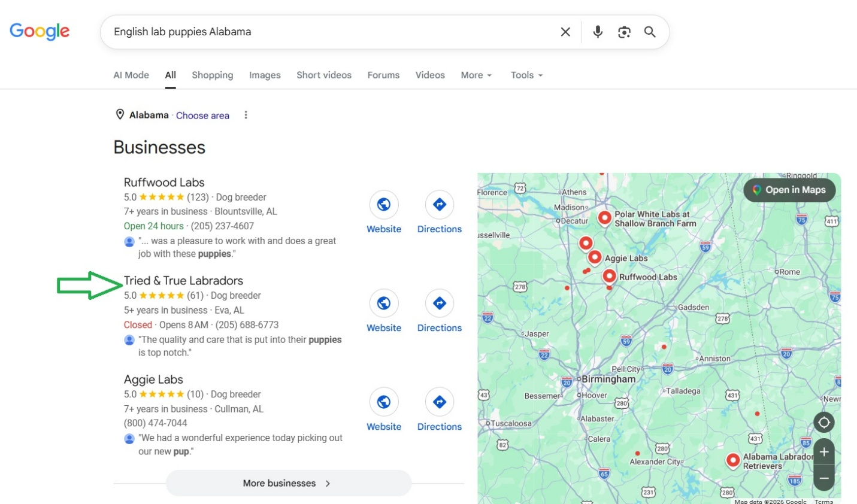Click the reviewer avatar under Aggie Labs
The width and height of the screenshot is (857, 504).
129,438
